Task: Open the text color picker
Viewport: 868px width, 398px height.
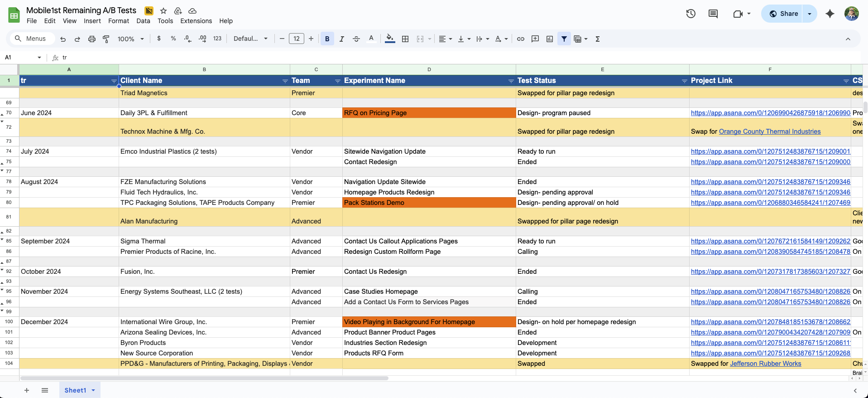Action: (x=371, y=39)
